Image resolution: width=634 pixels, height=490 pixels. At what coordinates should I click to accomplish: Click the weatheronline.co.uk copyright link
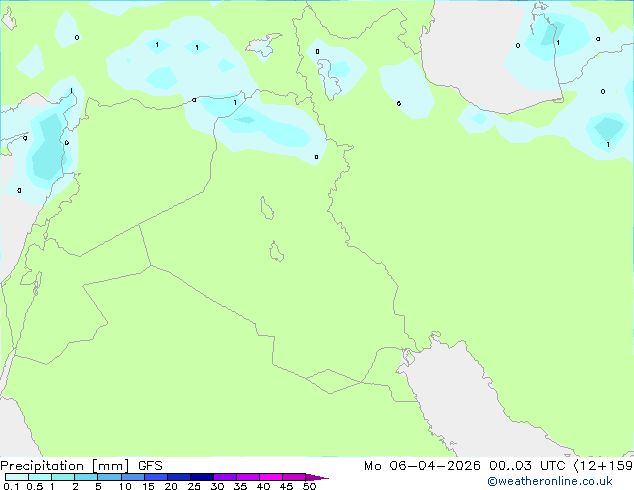550,481
